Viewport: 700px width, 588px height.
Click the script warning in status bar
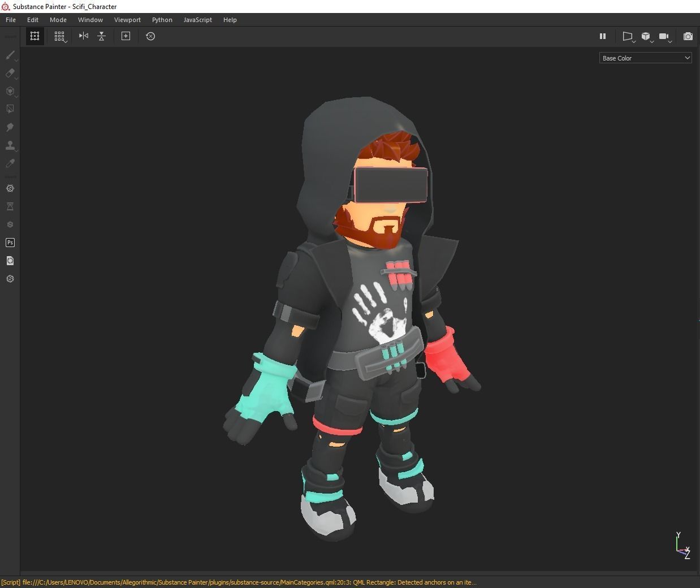point(239,582)
